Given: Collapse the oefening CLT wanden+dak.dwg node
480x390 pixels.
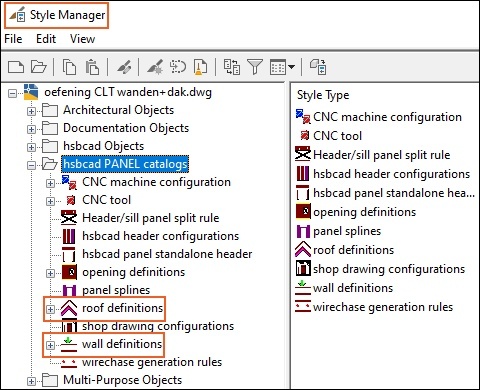Looking at the screenshot, I should coord(12,93).
